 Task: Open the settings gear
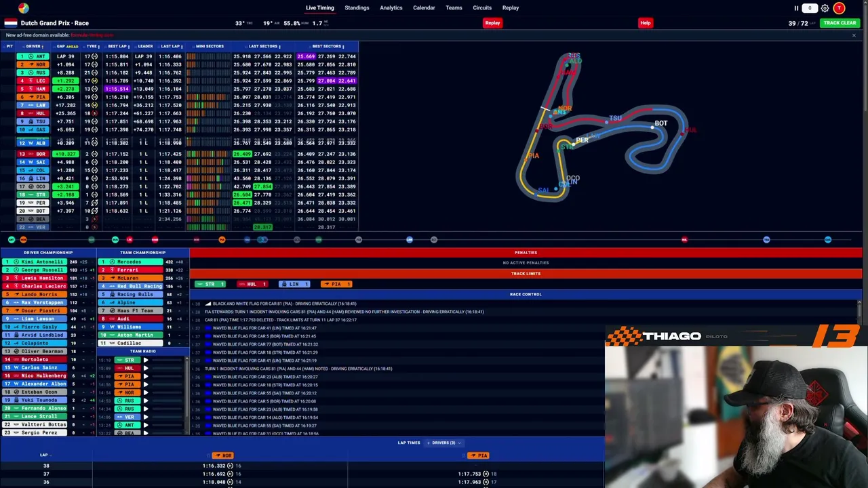point(825,8)
